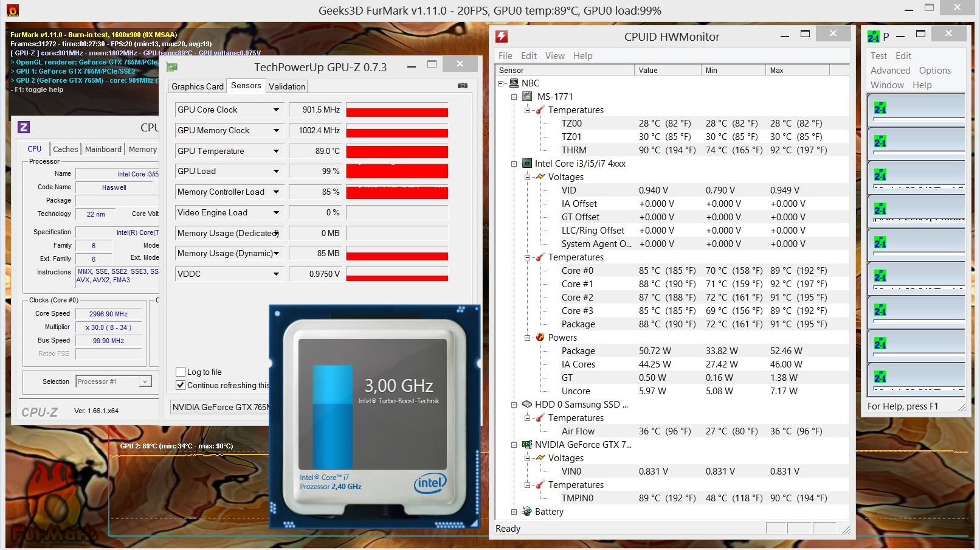Open the View menu in HWMonitor

[x=555, y=55]
